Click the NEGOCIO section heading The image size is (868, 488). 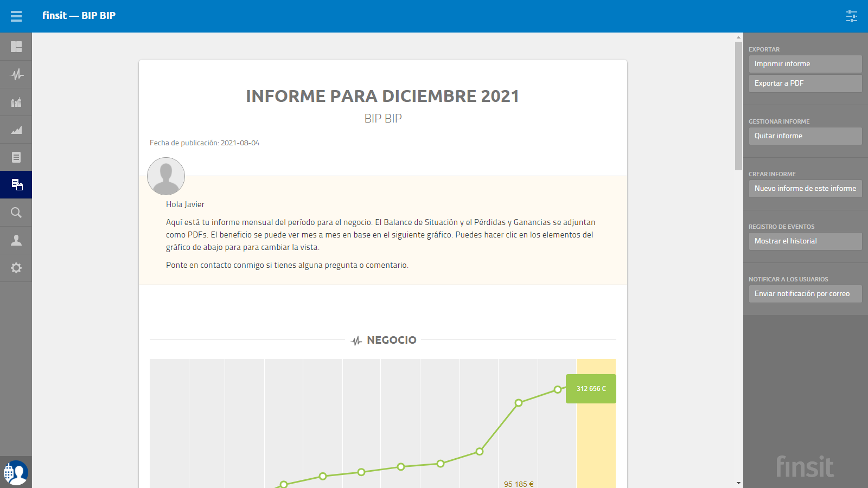pos(392,340)
